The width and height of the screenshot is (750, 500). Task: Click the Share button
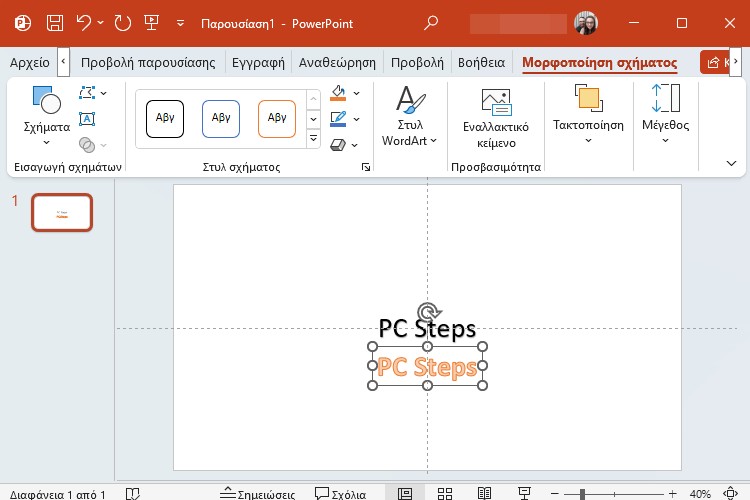(x=715, y=62)
